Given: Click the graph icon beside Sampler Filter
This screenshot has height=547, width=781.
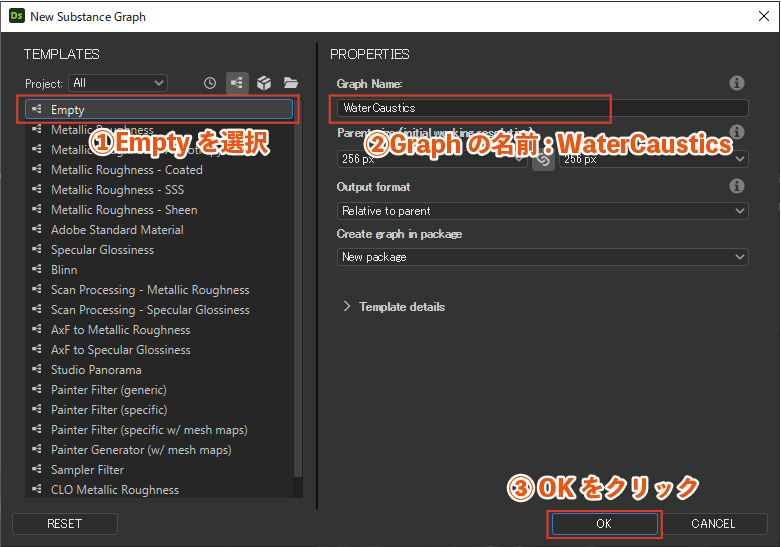Looking at the screenshot, I should pos(37,469).
